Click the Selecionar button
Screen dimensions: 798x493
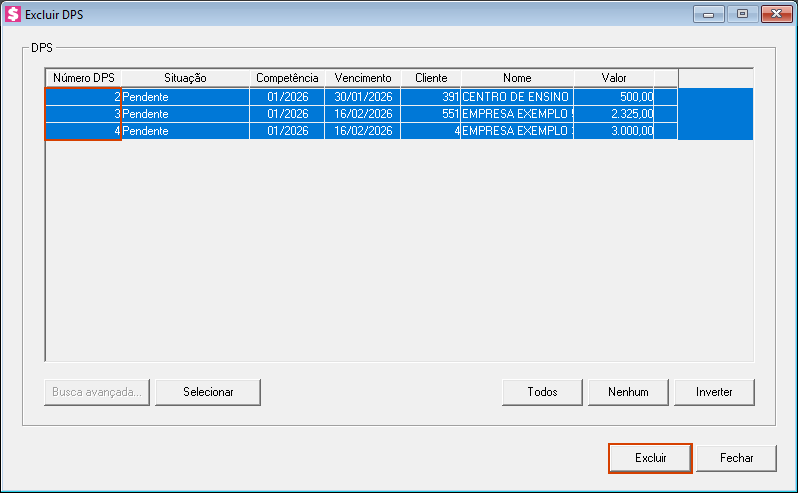click(208, 392)
